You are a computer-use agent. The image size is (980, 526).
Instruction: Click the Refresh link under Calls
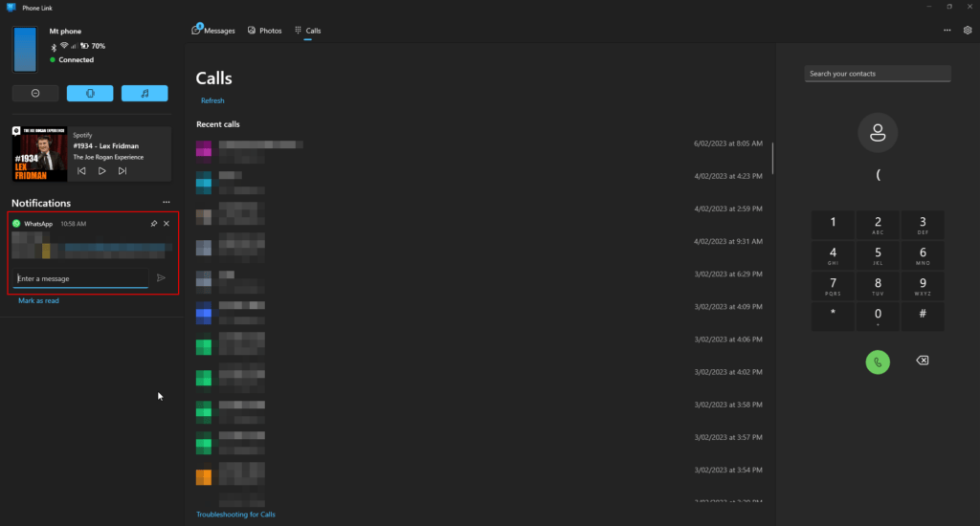click(212, 100)
